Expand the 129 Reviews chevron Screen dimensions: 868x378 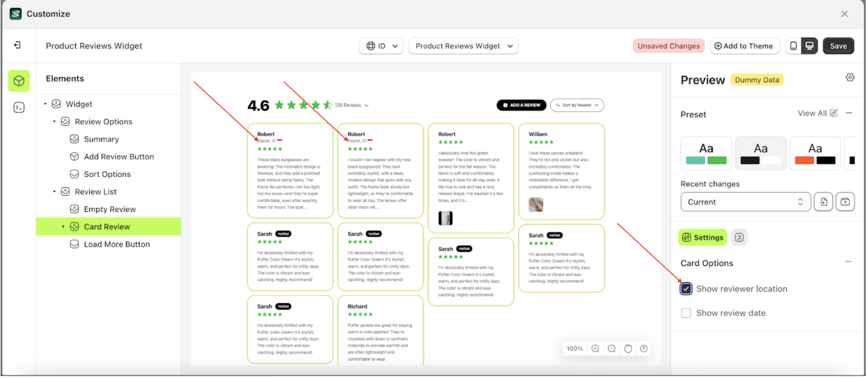pyautogui.click(x=366, y=105)
